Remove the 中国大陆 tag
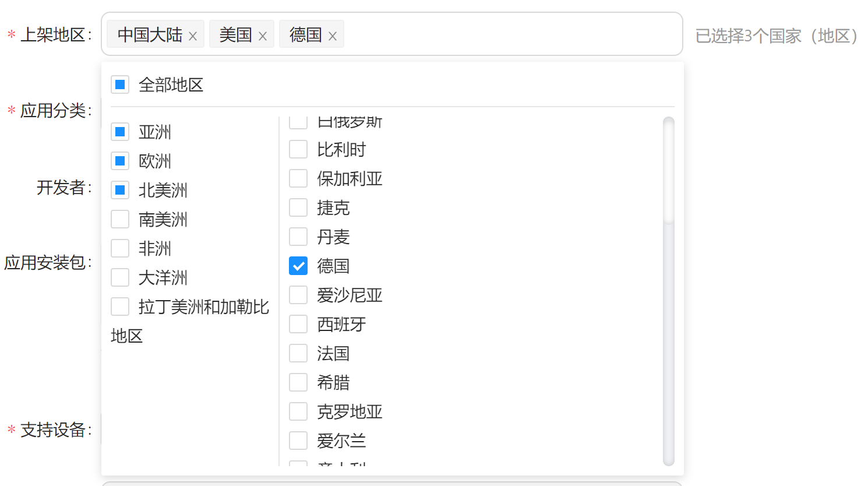The width and height of the screenshot is (868, 486). tap(193, 36)
